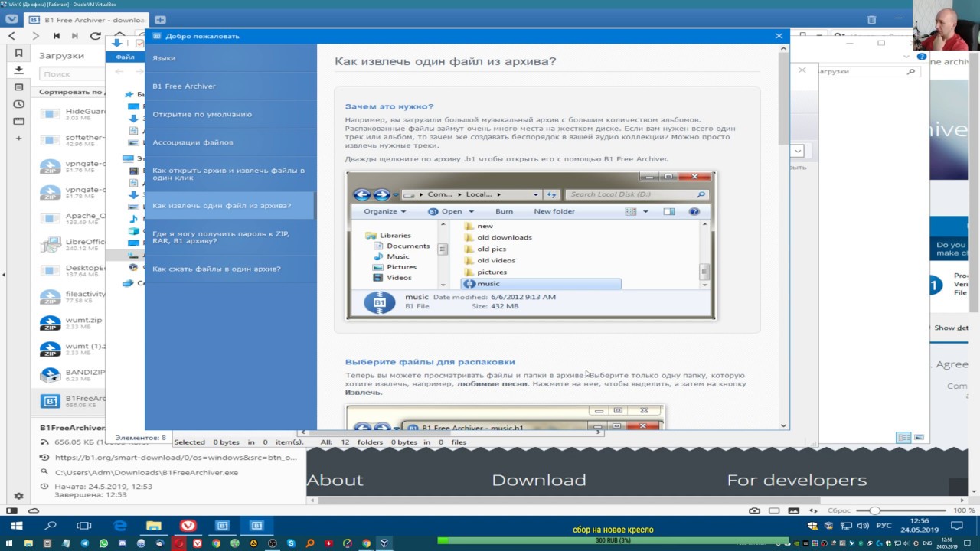The image size is (980, 551).
Task: Open Windows taskbar search
Action: [51, 526]
